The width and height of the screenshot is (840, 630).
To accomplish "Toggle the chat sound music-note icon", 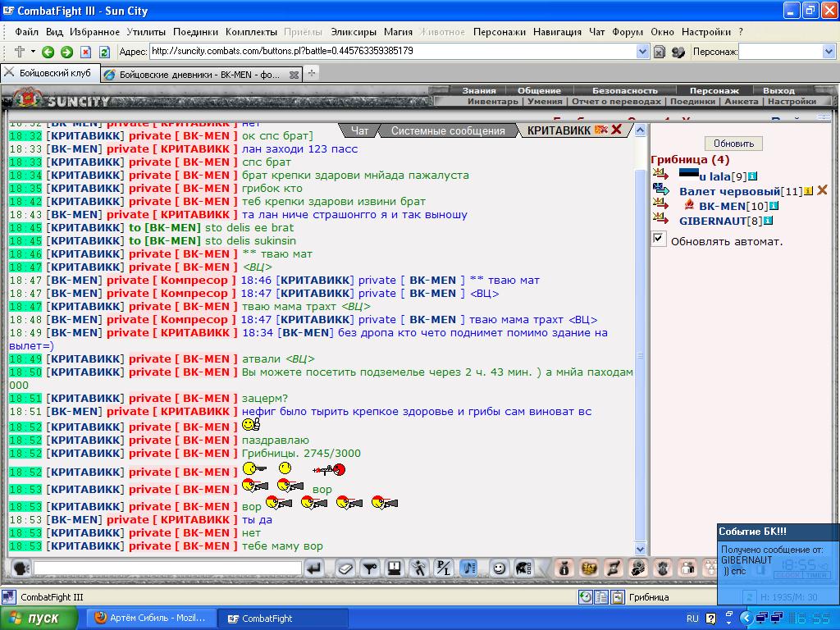I will click(x=468, y=568).
